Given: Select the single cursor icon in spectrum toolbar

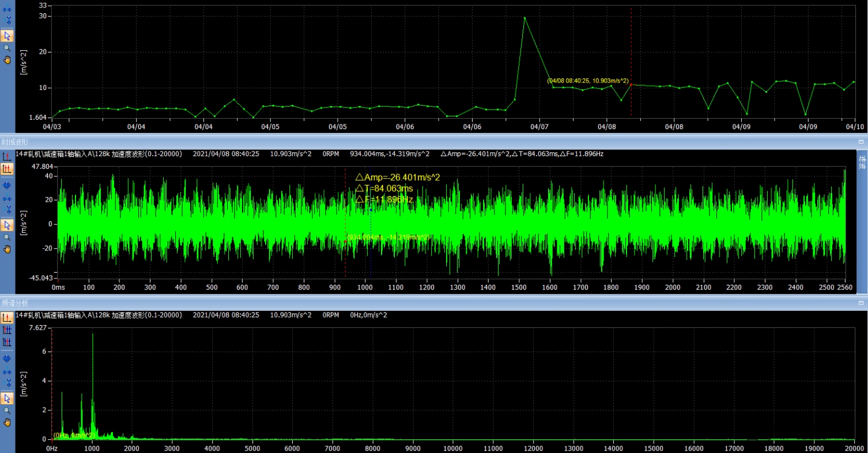Looking at the screenshot, I should pos(7,318).
